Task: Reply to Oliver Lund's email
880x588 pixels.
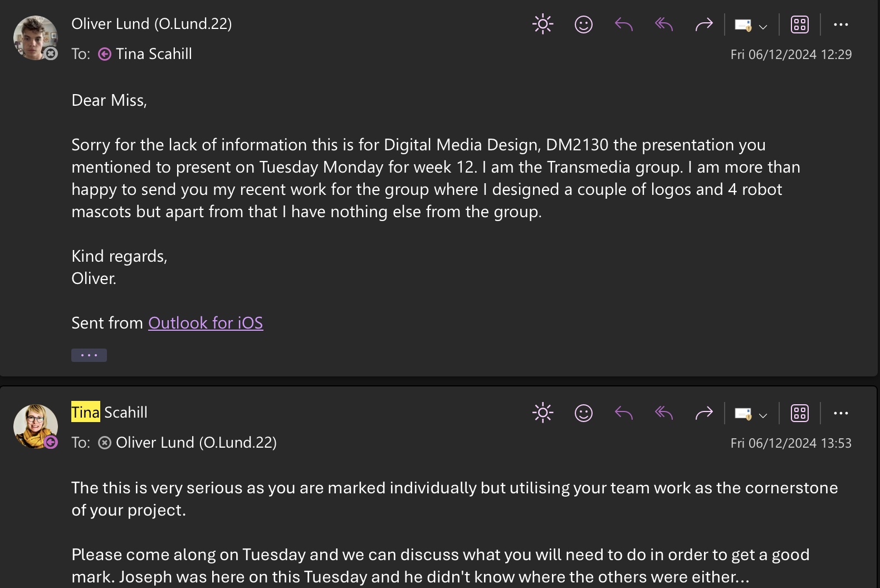Action: 624,24
